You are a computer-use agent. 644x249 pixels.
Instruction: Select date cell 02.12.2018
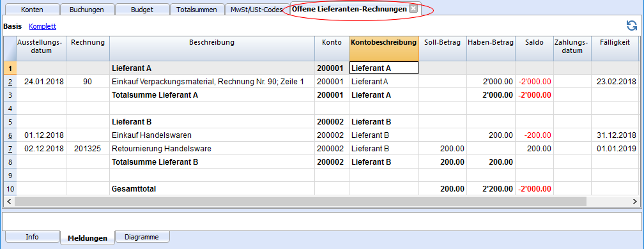coord(41,149)
